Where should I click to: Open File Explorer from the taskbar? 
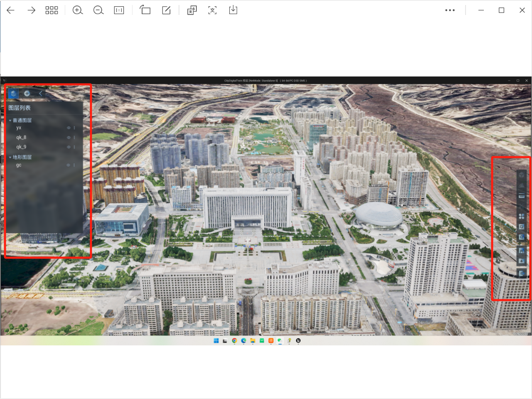click(x=253, y=340)
